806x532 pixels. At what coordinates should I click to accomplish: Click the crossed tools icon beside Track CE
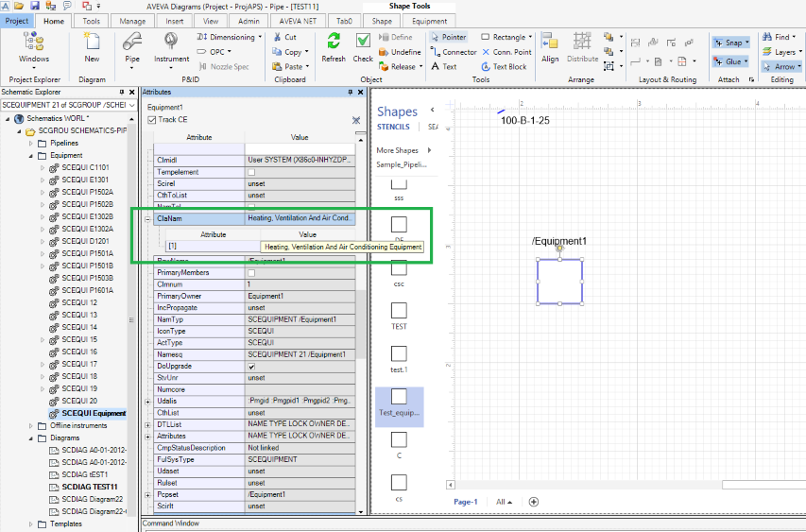356,120
